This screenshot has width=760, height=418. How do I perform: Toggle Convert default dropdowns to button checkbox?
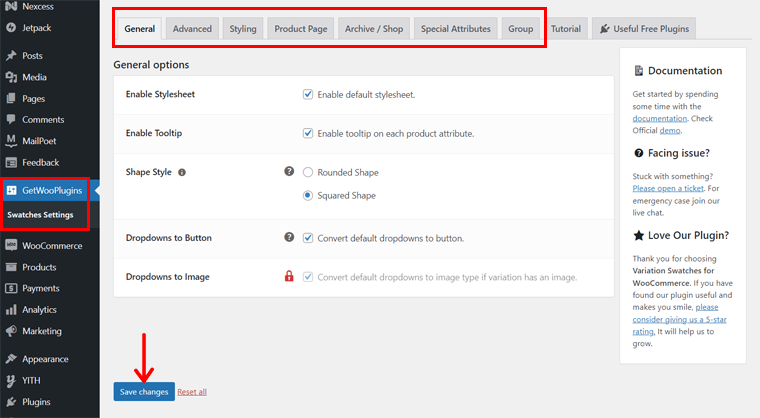[x=308, y=238]
